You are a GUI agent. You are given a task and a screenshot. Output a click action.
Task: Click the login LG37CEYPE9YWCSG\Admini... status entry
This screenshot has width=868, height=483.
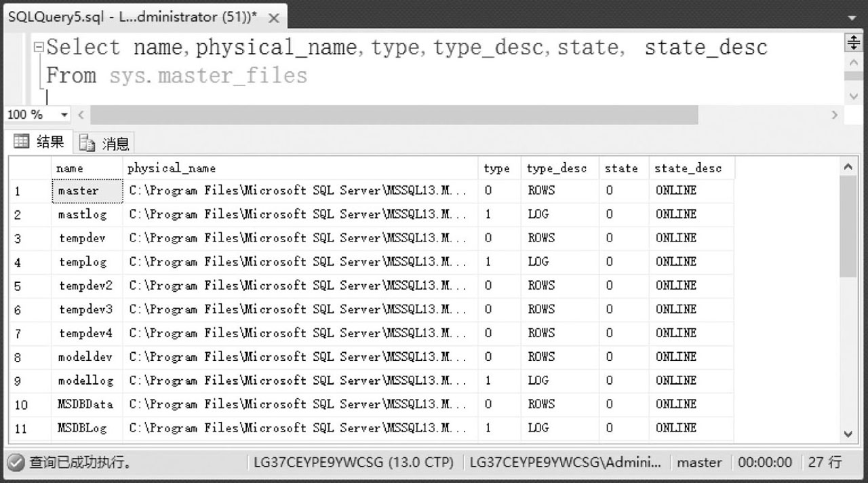point(566,463)
